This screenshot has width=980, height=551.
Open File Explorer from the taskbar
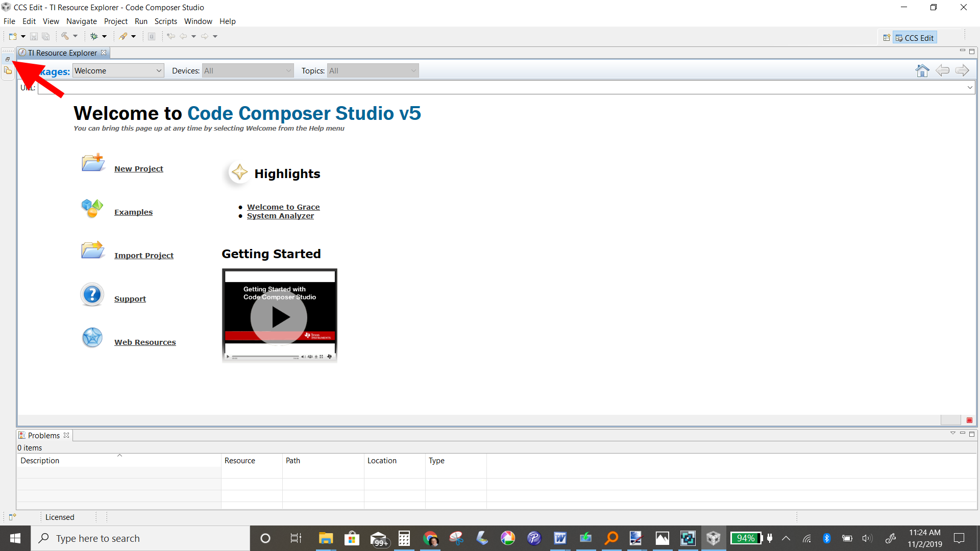tap(326, 538)
